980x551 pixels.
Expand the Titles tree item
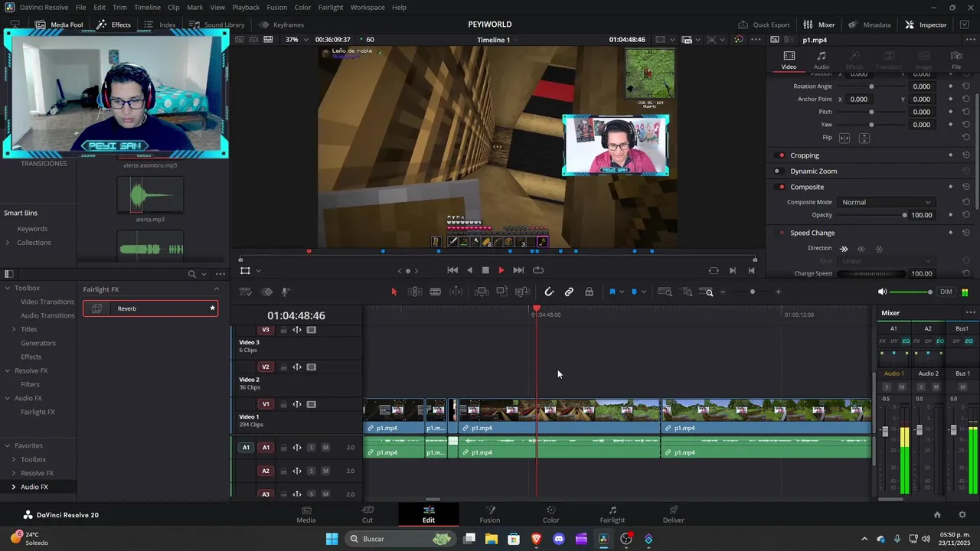click(13, 329)
